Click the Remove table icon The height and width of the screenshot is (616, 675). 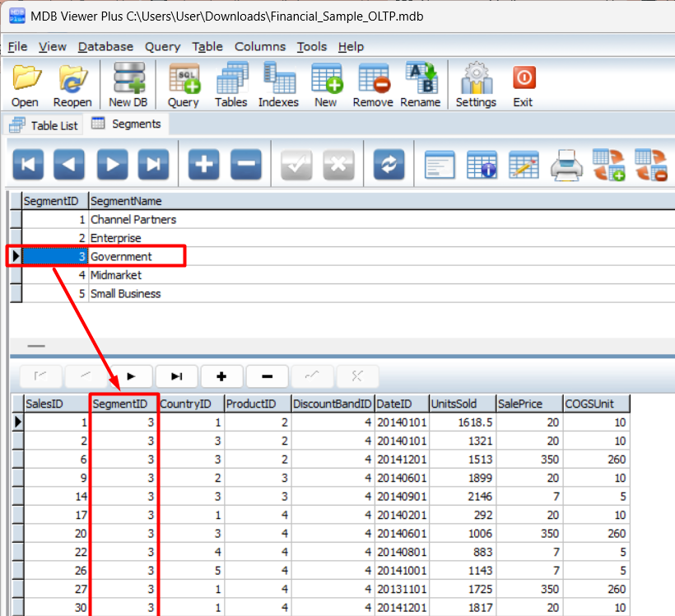coord(373,85)
